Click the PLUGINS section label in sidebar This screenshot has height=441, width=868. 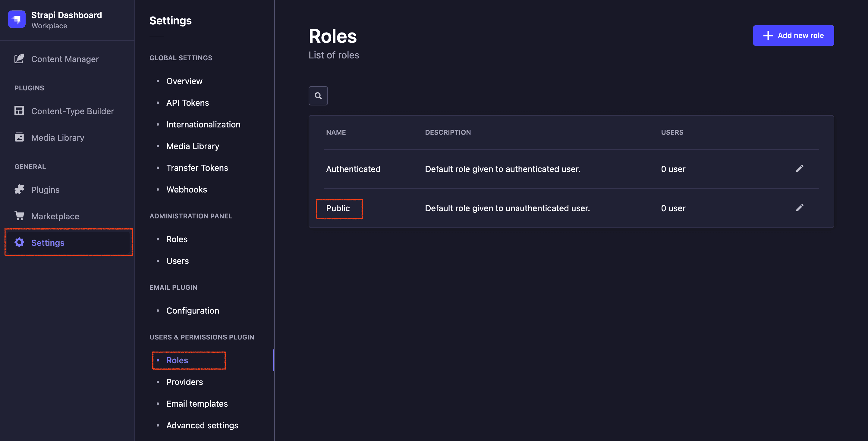[29, 88]
